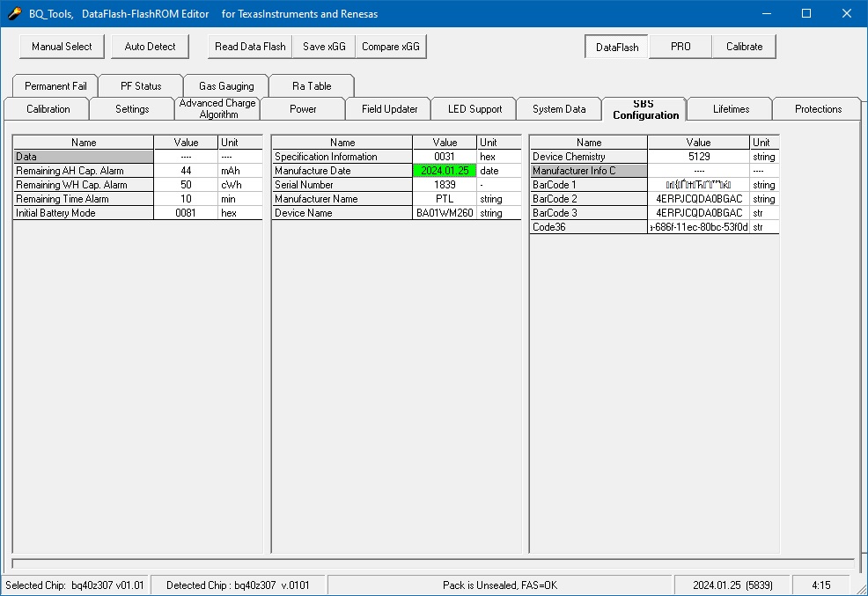Select the 'Device Chemistry' row name
The image size is (868, 596).
click(588, 157)
